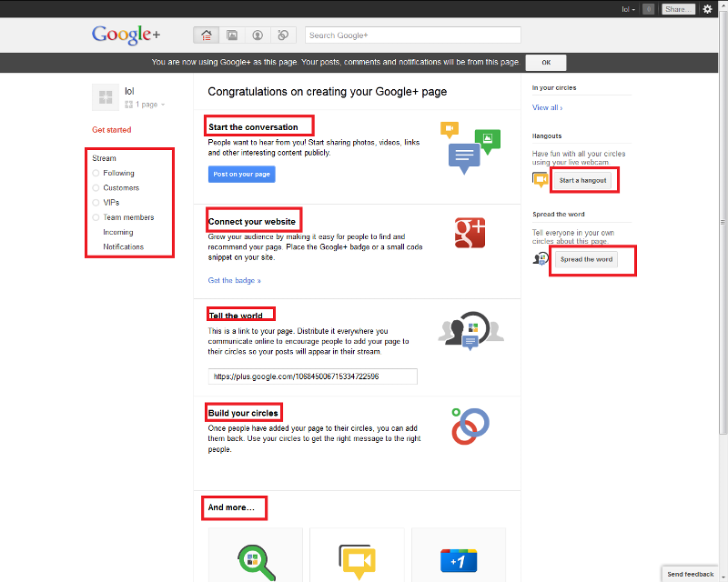Open the blue +1 card
This screenshot has height=582, width=728.
(459, 555)
